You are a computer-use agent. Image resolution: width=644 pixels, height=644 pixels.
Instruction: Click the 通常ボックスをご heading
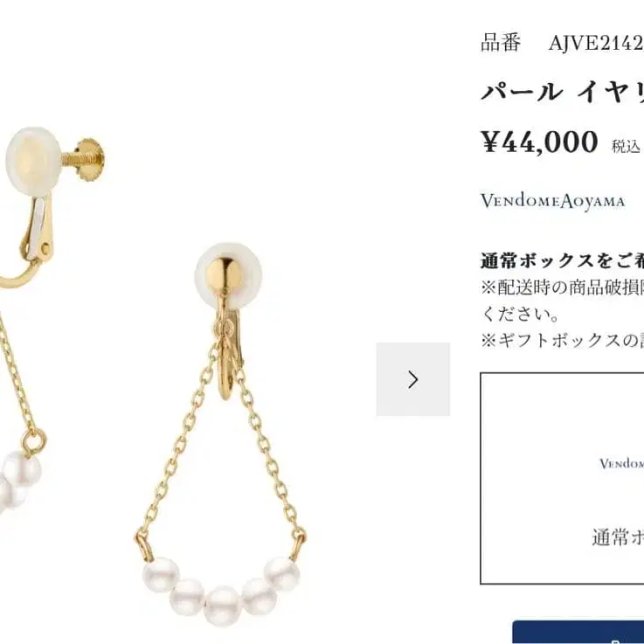pyautogui.click(x=562, y=260)
